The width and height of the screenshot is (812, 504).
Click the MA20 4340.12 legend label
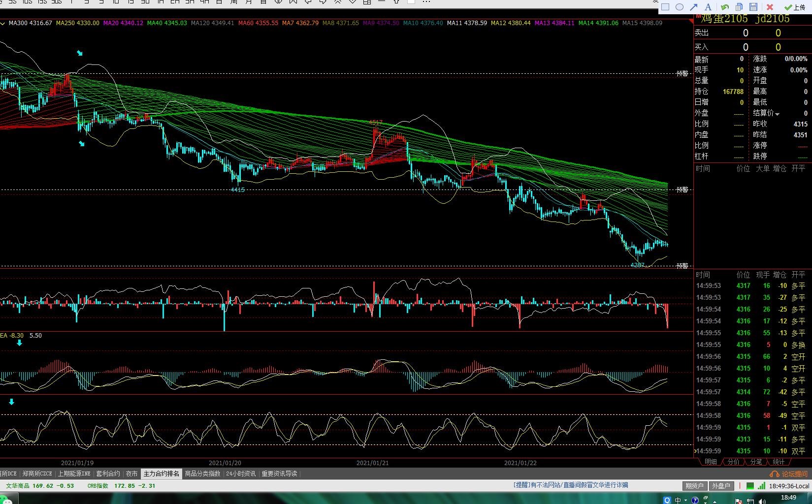pyautogui.click(x=123, y=23)
